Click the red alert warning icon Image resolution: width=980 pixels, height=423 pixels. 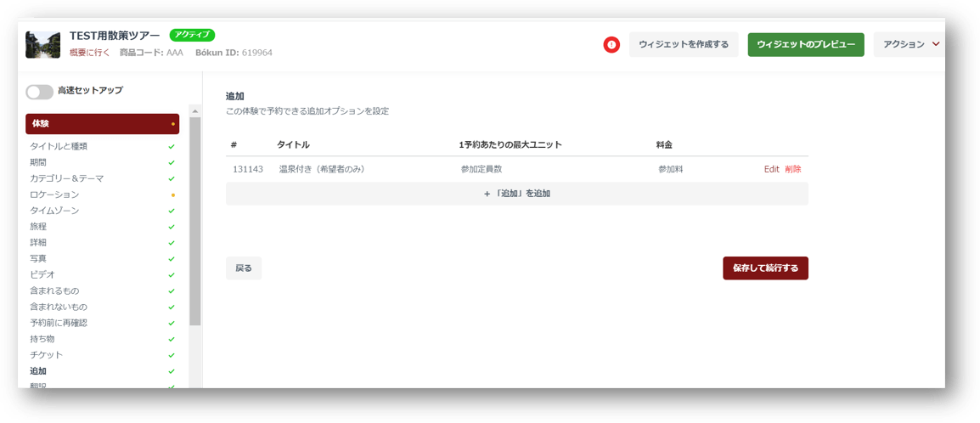coord(611,45)
